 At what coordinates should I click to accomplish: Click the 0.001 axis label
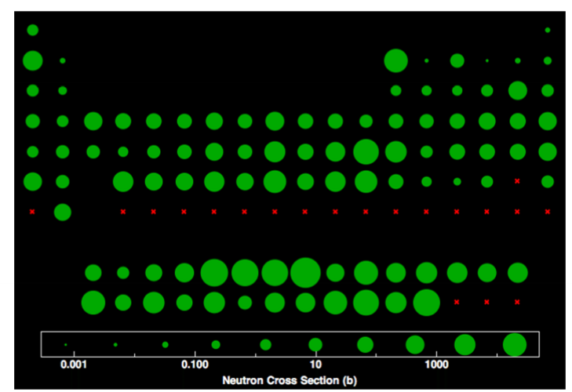[74, 365]
